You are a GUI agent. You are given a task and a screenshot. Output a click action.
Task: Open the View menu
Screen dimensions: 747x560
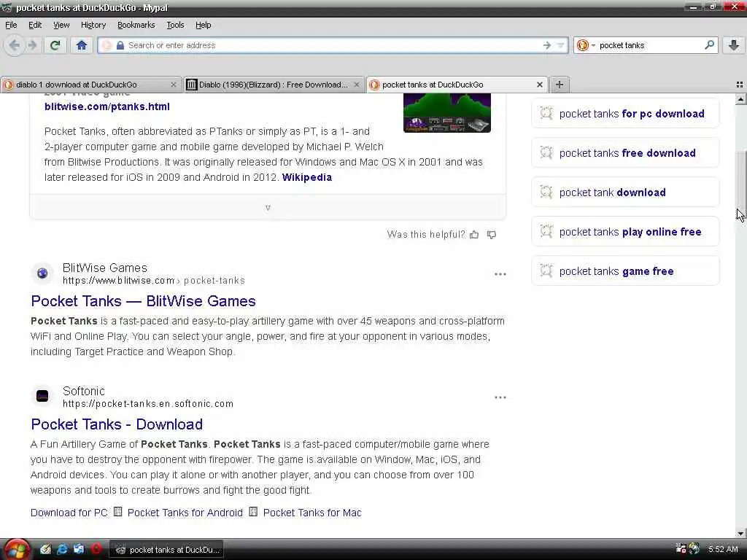[61, 25]
